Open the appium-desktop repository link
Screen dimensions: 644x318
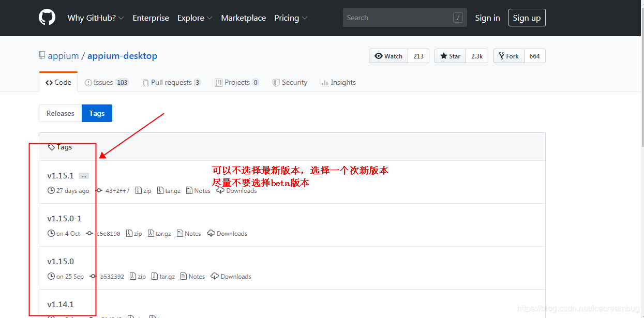click(x=122, y=56)
